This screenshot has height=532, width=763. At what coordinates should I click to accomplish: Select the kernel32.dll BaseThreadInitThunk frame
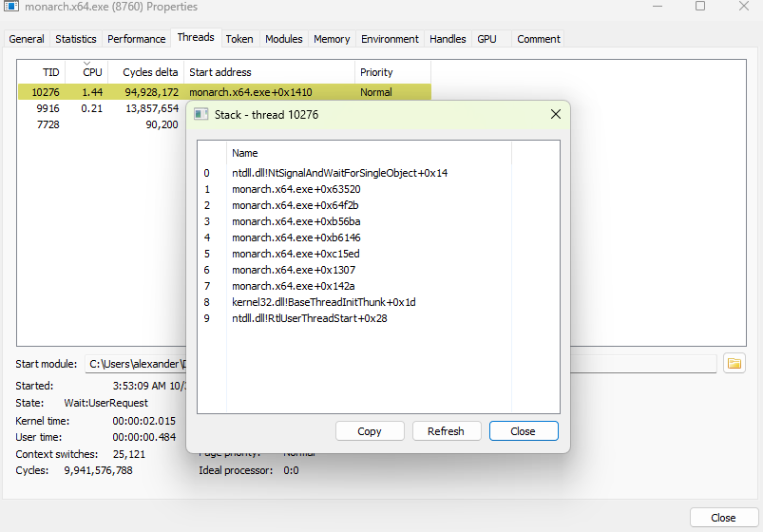tap(323, 302)
